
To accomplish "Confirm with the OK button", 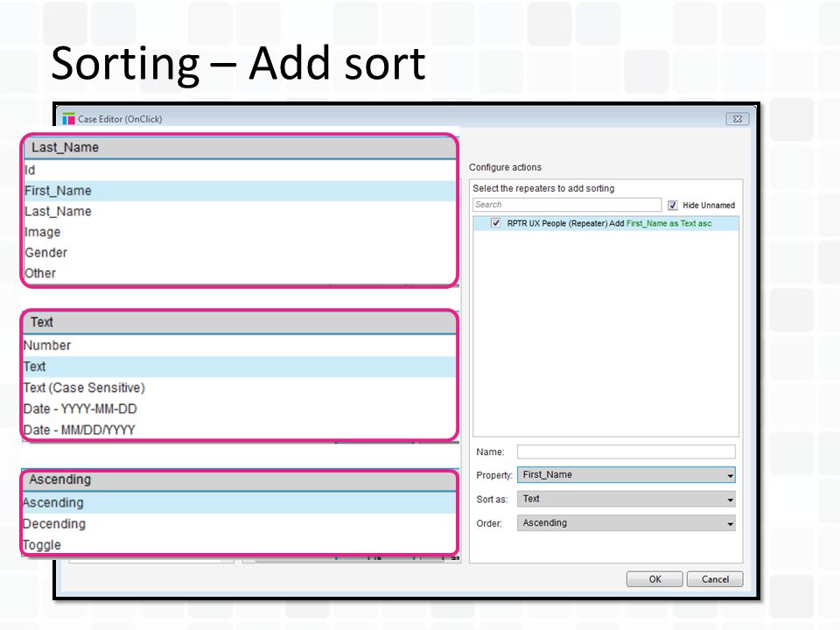I will point(654,579).
